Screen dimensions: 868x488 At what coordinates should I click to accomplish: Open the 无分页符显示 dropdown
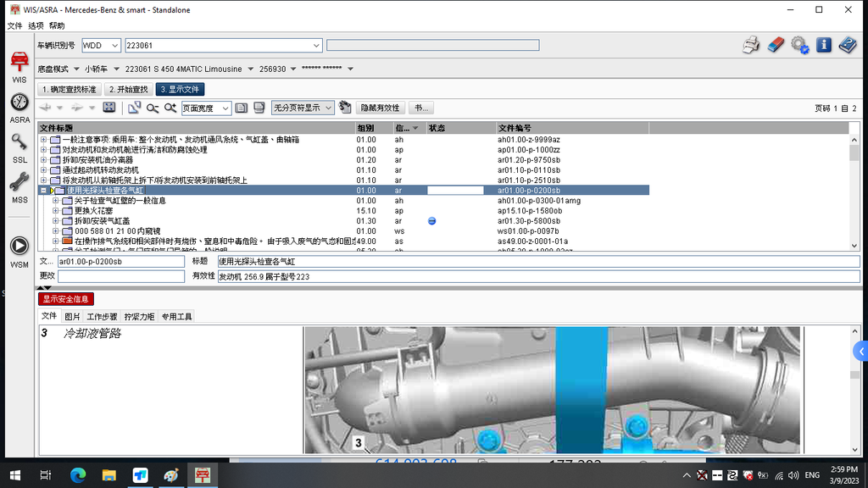[x=328, y=108]
